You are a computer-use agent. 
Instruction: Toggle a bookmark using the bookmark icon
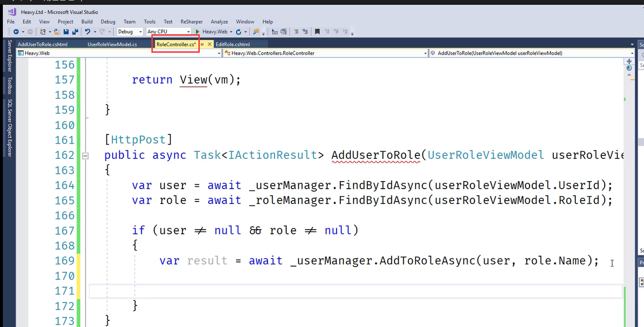(x=317, y=32)
